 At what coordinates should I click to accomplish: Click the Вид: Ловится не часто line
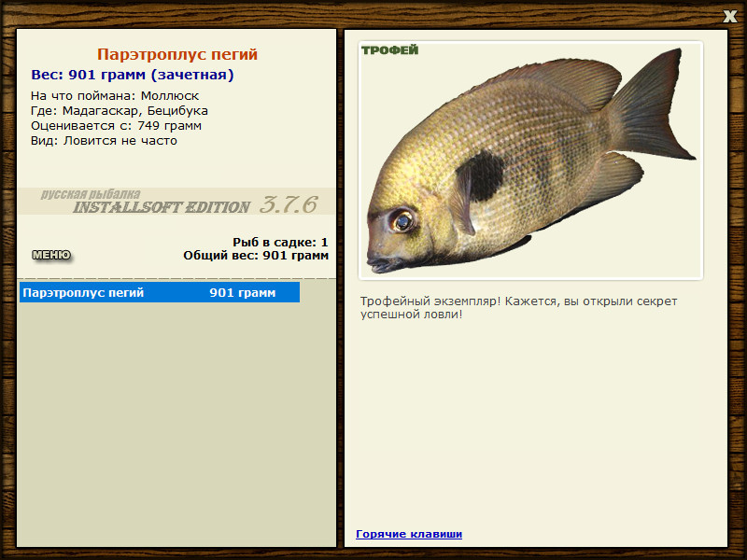[x=104, y=141]
